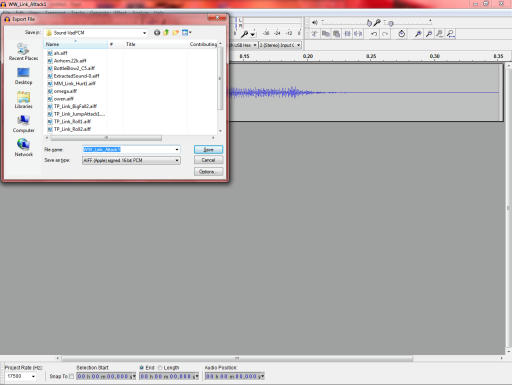Click the 0.20 mark on timeline ruler
The image size is (512, 385).
pyautogui.click(x=308, y=56)
